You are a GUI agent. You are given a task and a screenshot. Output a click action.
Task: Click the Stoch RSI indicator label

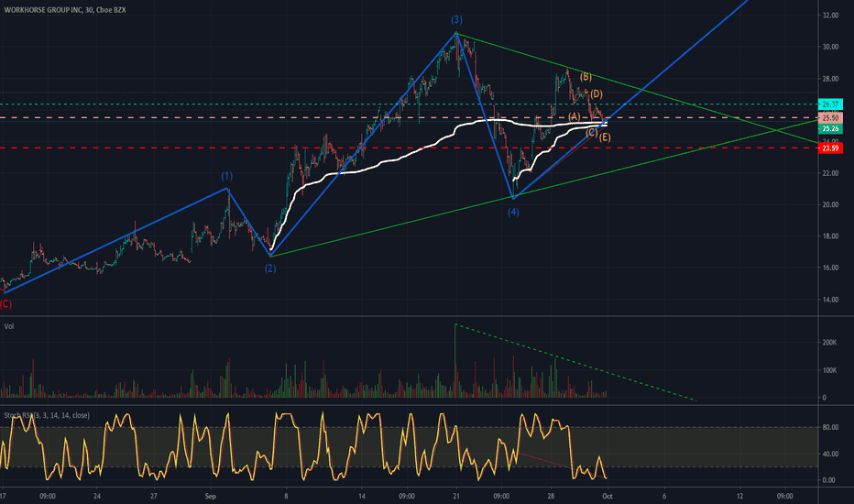(47, 416)
